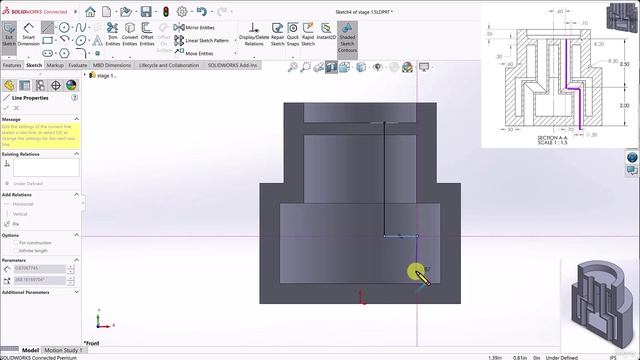Cancel Line Properties with X button

coord(16,108)
